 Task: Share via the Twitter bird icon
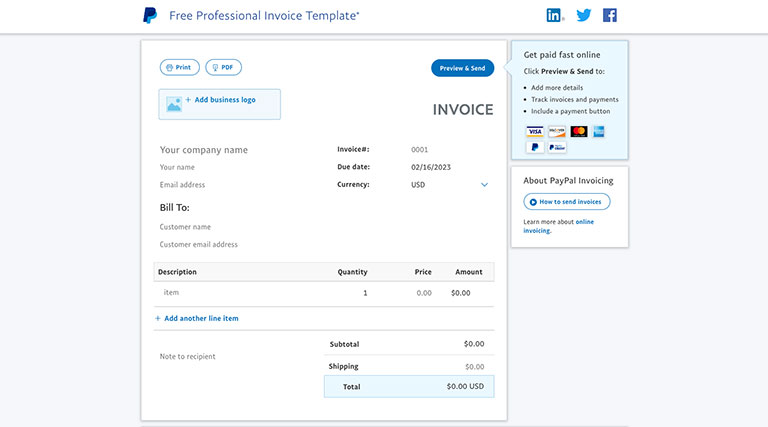[x=583, y=15]
